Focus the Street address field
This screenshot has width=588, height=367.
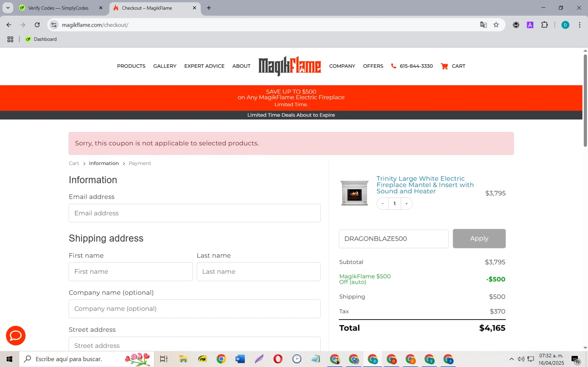click(194, 344)
